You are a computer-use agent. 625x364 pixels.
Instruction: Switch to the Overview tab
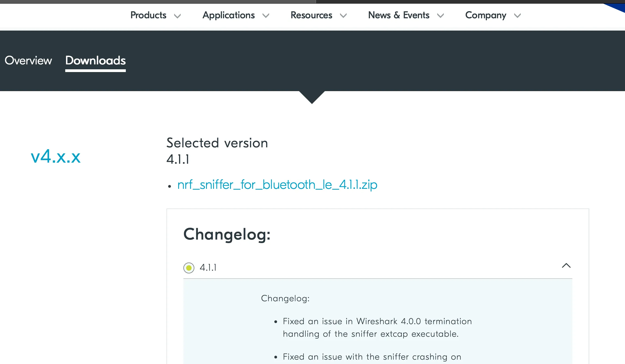click(28, 60)
